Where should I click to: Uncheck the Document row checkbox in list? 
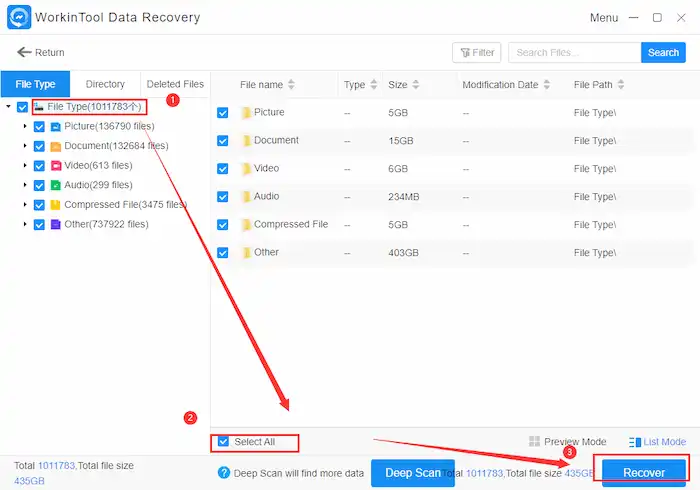coord(223,141)
